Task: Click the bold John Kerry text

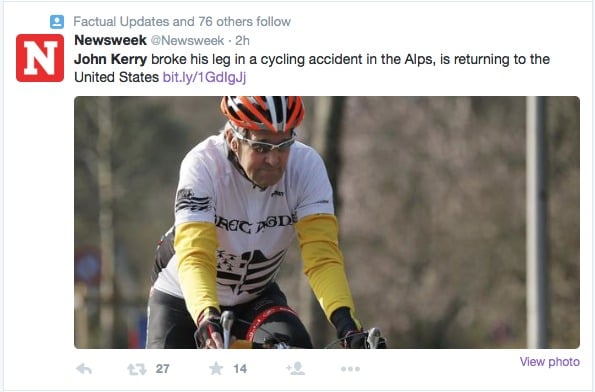Action: (110, 59)
